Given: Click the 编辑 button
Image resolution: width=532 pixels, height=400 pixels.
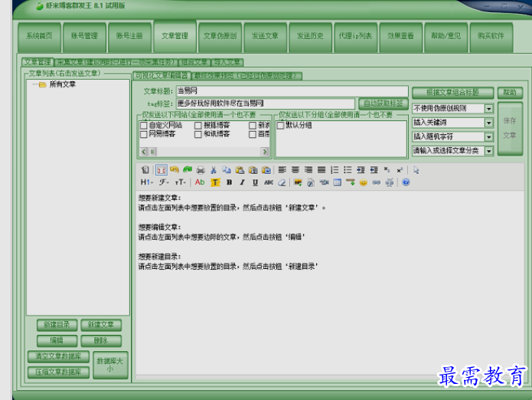Looking at the screenshot, I should tap(57, 340).
